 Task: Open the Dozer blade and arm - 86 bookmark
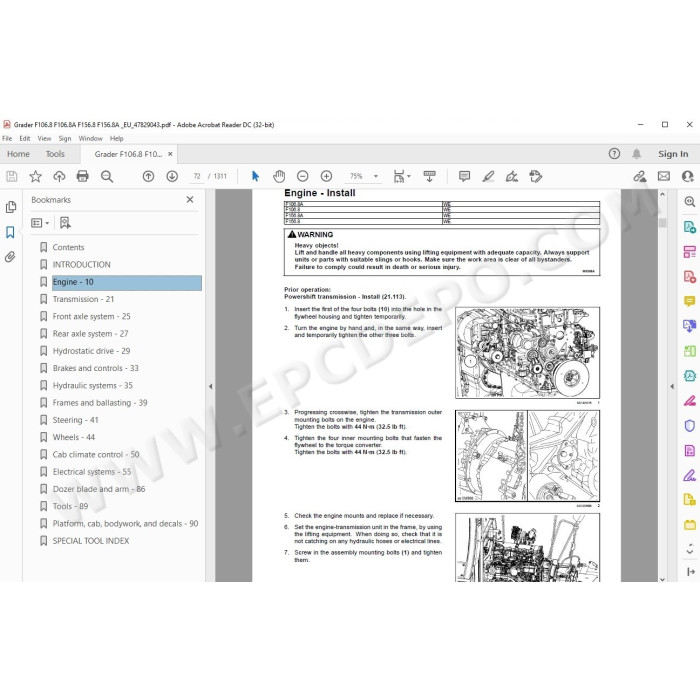tap(99, 489)
